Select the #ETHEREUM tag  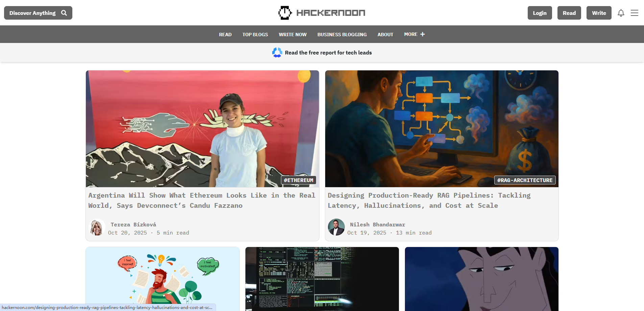click(x=298, y=180)
